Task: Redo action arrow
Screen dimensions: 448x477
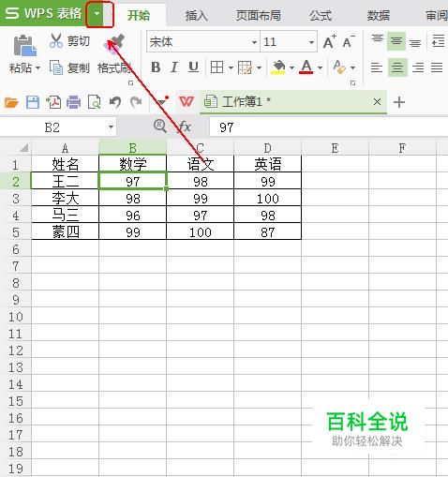Action: tap(136, 102)
